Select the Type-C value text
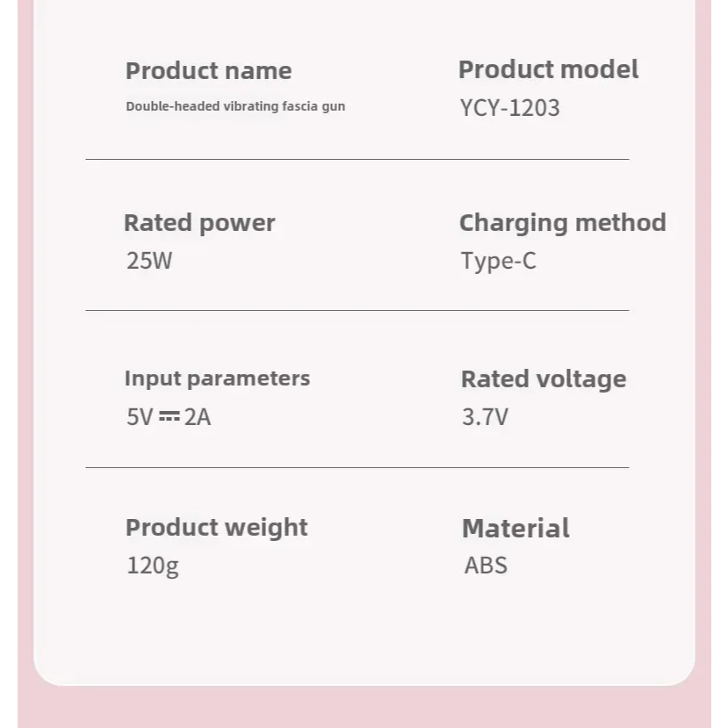Screen dimensions: 728x728 [x=498, y=261]
